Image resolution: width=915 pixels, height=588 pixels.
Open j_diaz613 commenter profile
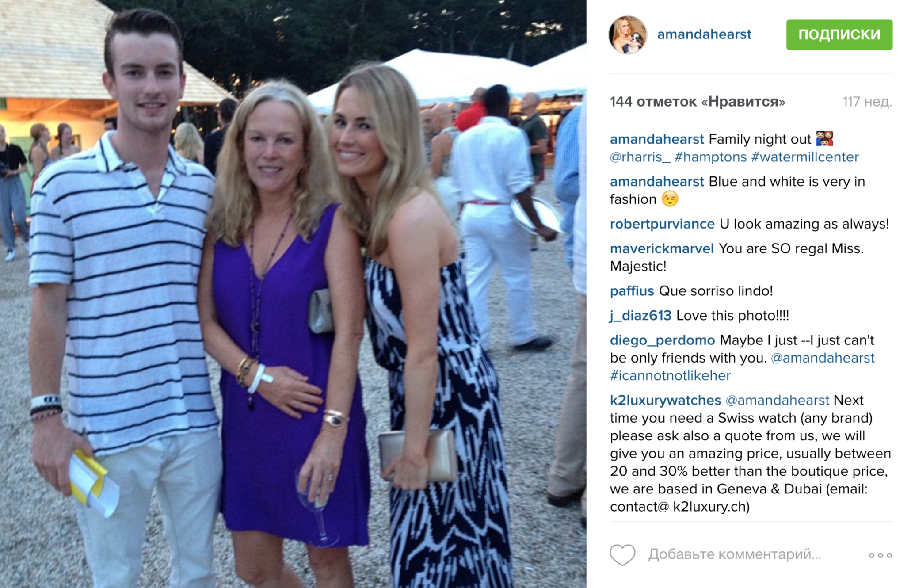[x=640, y=316]
